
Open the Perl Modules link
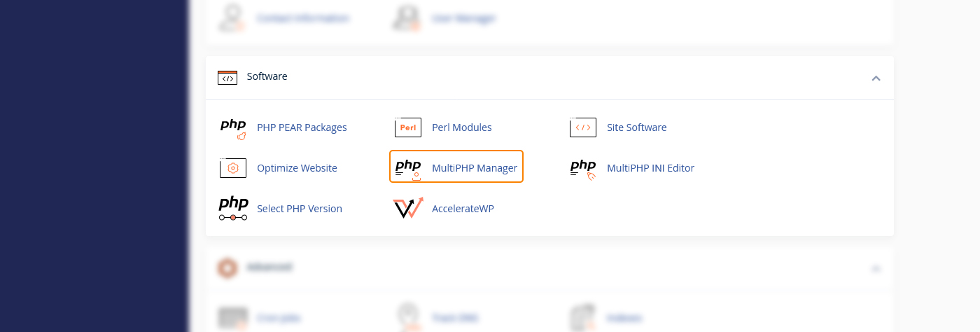point(462,127)
